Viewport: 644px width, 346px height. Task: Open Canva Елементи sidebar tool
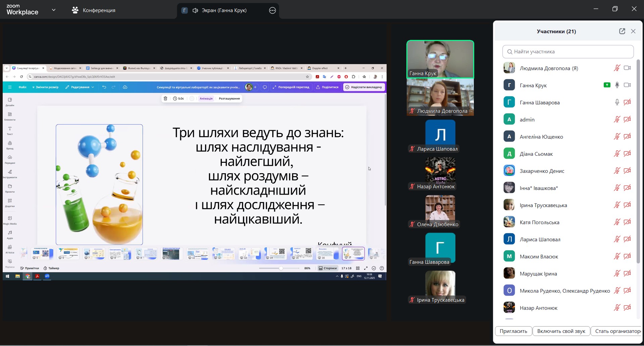[10, 116]
